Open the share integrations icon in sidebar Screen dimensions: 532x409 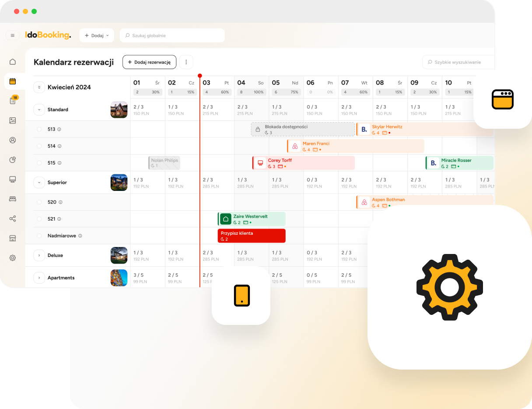pos(13,219)
